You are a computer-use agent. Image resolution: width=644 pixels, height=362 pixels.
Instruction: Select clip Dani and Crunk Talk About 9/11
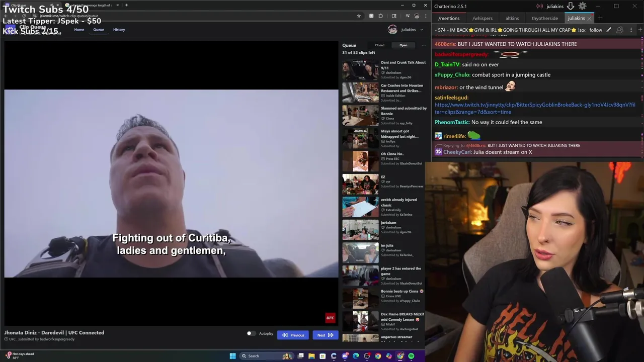(x=384, y=70)
